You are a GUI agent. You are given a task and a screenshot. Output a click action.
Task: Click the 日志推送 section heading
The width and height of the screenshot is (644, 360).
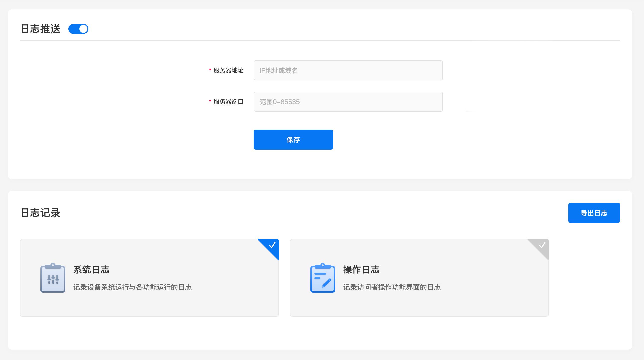point(40,29)
